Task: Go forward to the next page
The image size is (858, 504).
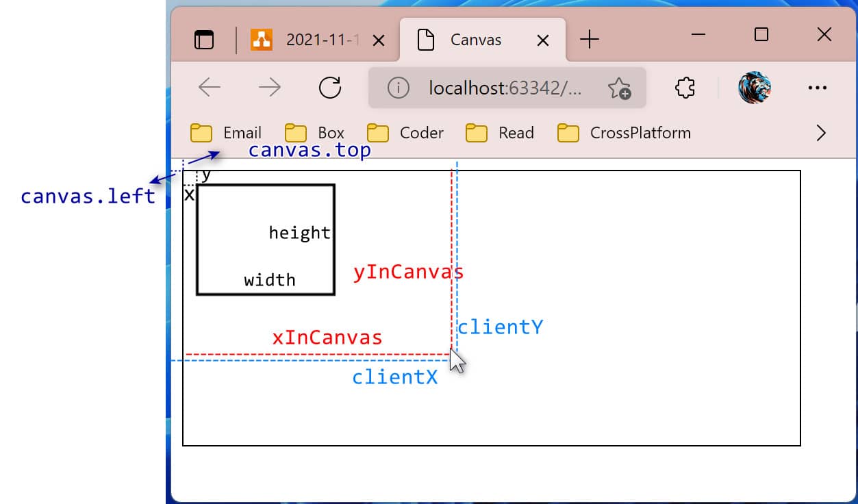Action: tap(270, 87)
